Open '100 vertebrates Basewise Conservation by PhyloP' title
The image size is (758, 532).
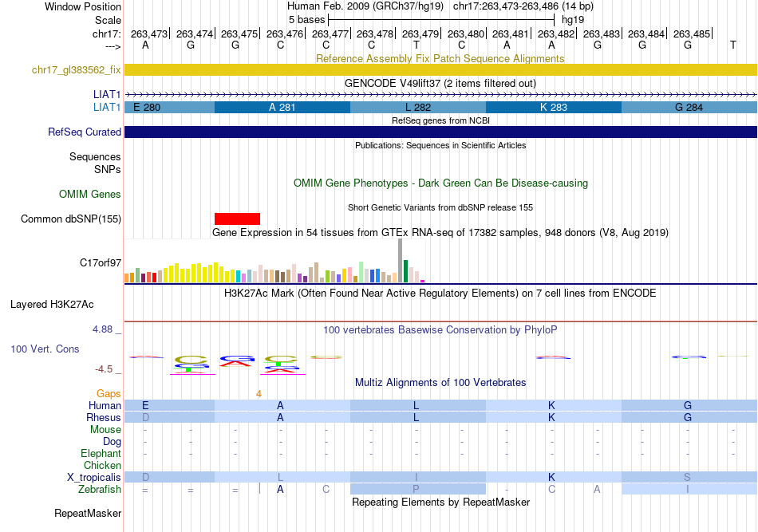coord(440,330)
